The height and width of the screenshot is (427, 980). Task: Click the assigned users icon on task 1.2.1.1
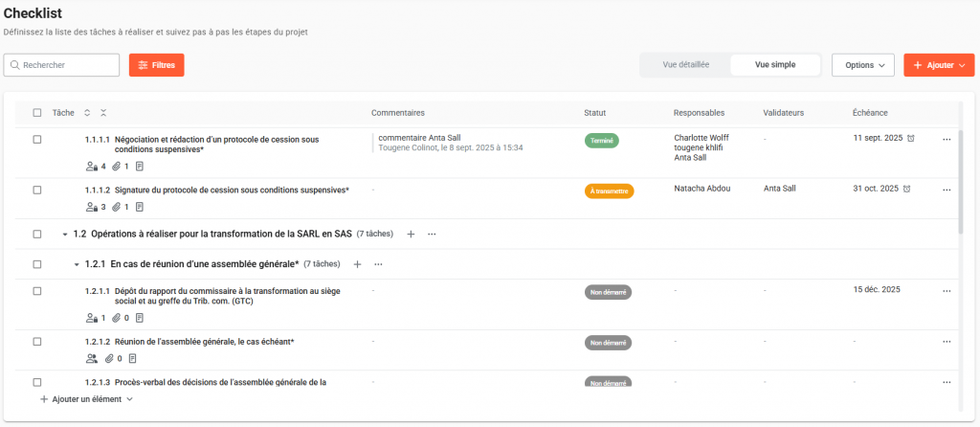coord(92,318)
